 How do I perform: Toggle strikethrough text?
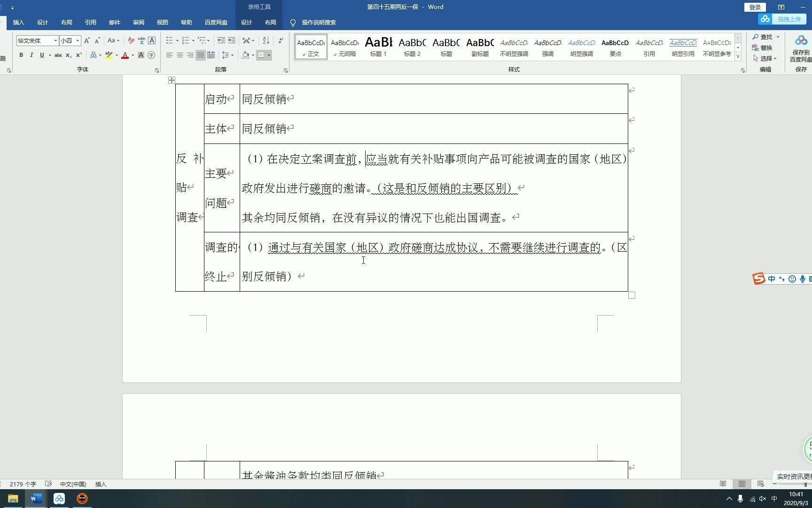[58, 55]
